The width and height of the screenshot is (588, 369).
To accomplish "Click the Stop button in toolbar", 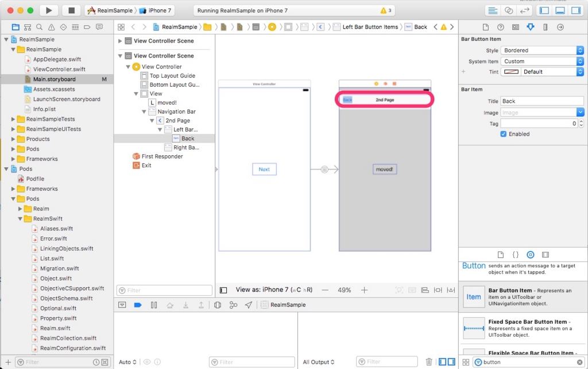I will click(71, 10).
